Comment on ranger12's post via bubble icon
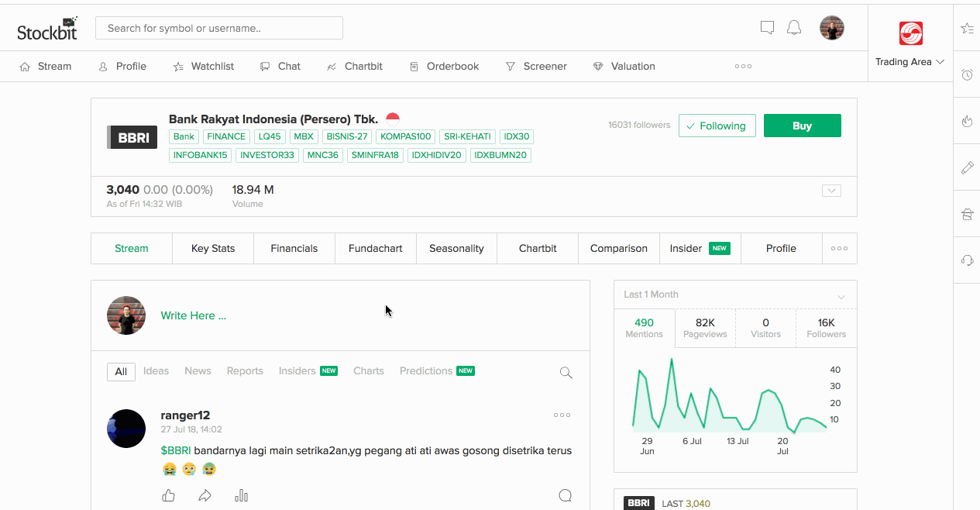 tap(566, 495)
